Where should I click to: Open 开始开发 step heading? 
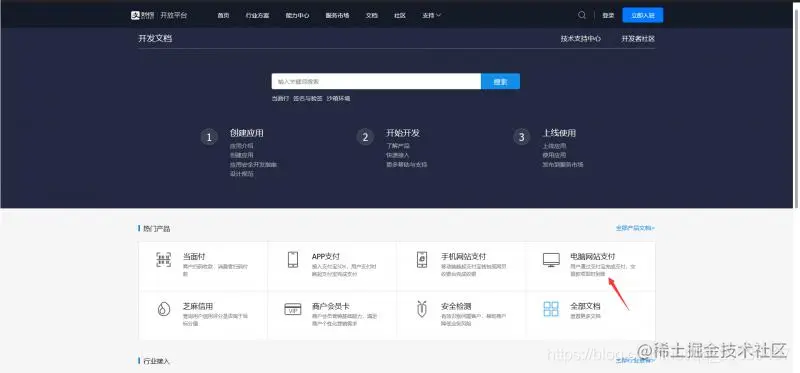point(403,133)
